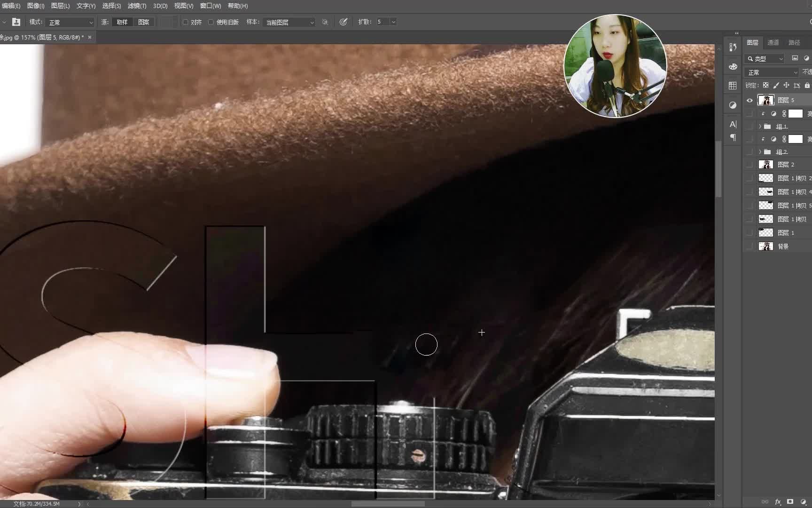Image resolution: width=812 pixels, height=508 pixels.
Task: Enable the 使用旧版 checkbox
Action: (x=211, y=22)
